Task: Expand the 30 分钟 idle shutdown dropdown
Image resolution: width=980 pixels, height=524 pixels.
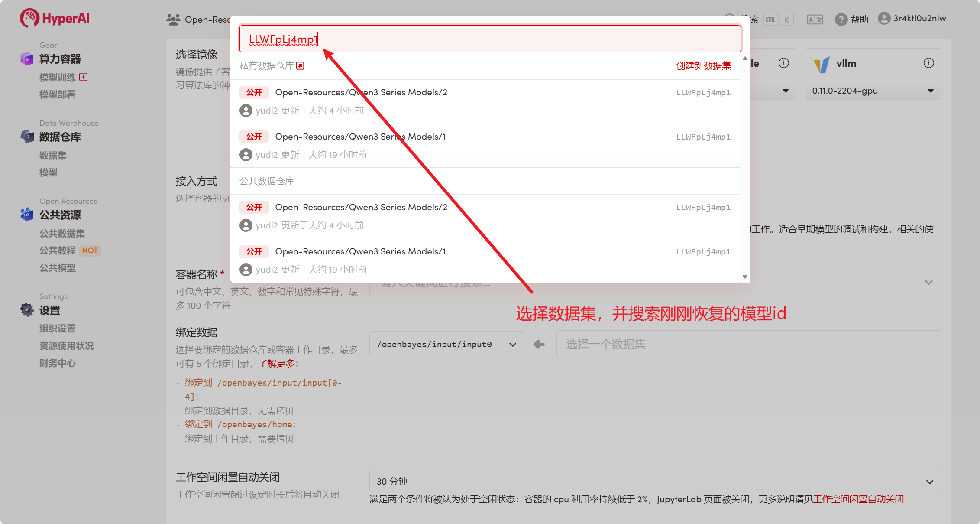Action: click(x=654, y=482)
